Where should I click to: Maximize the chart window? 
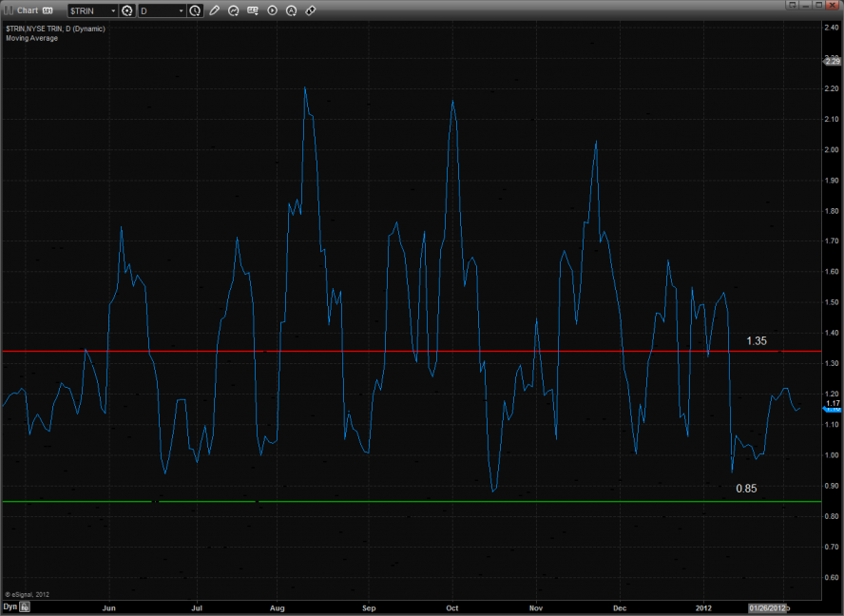[x=818, y=5]
